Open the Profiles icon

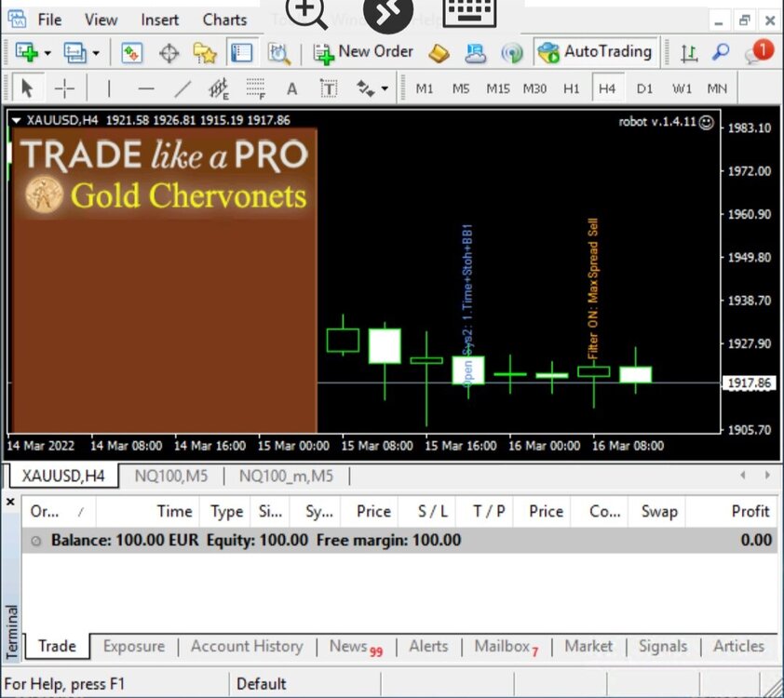coord(75,52)
